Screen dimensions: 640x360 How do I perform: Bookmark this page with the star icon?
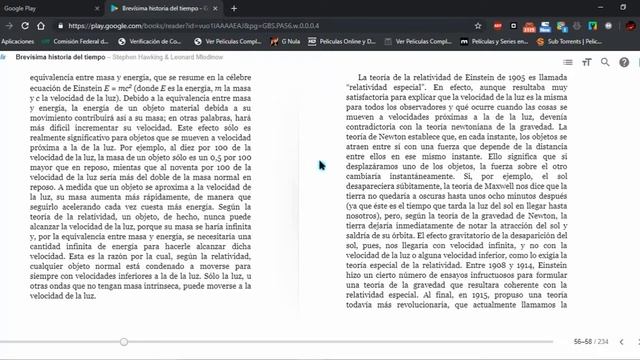(478, 26)
